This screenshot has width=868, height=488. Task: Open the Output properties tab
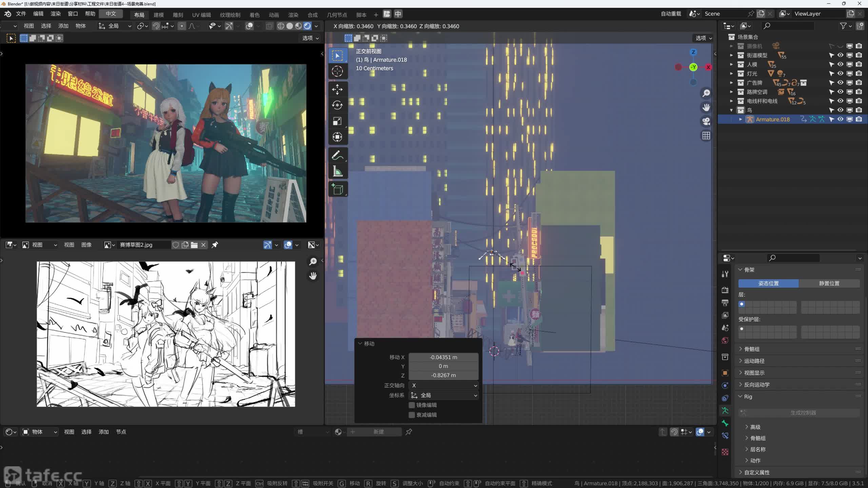click(x=725, y=303)
